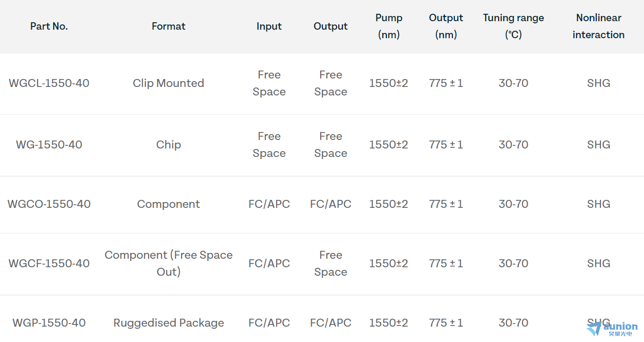Viewport: 644px width, 342px height.
Task: Select 30-70 tuning range in WGCF-1550-40 row
Action: pyautogui.click(x=513, y=264)
